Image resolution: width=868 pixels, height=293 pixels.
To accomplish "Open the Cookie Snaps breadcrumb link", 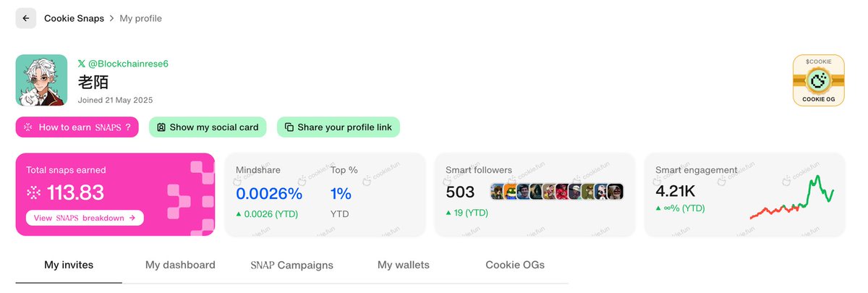I will pyautogui.click(x=74, y=18).
